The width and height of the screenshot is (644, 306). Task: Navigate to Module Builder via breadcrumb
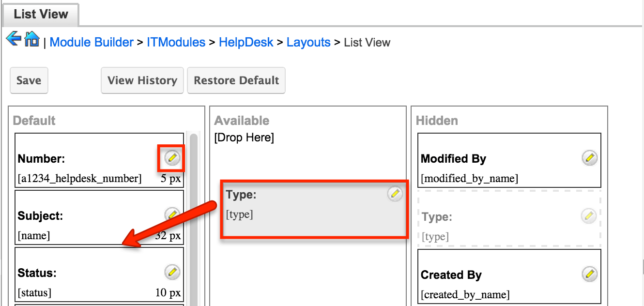[92, 42]
